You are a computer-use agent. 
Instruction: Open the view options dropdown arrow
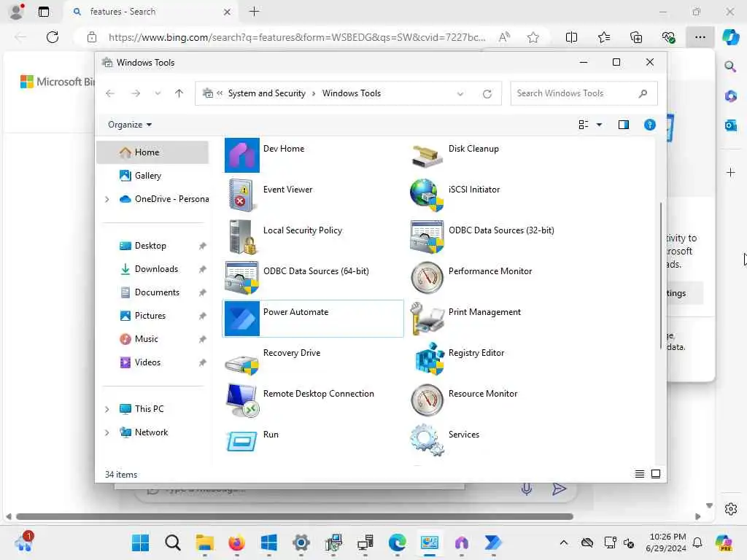point(600,125)
